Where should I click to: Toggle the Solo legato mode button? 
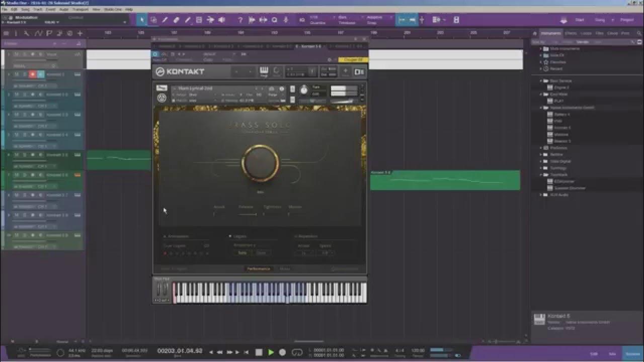243,253
